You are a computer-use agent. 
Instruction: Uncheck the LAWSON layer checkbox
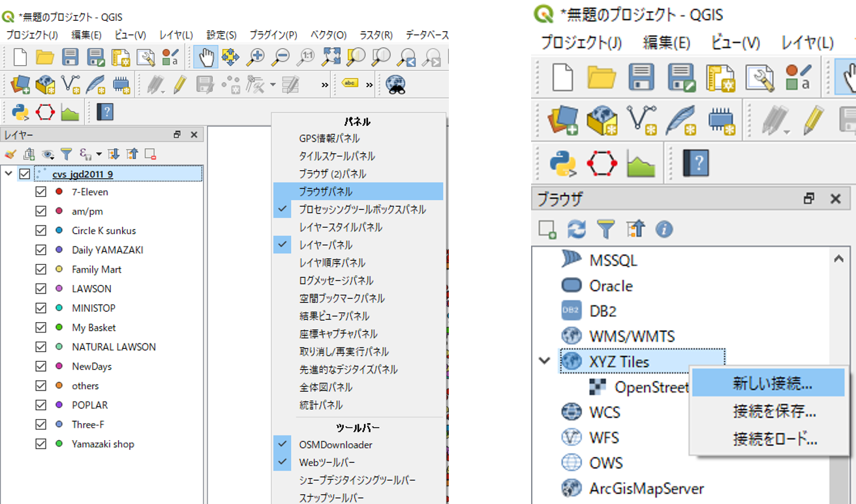click(x=41, y=288)
